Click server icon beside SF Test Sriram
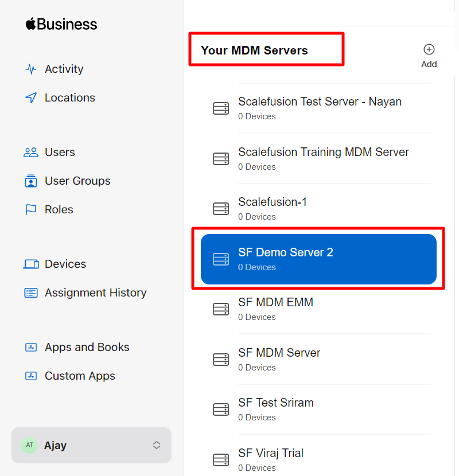The width and height of the screenshot is (459, 476). pyautogui.click(x=221, y=409)
